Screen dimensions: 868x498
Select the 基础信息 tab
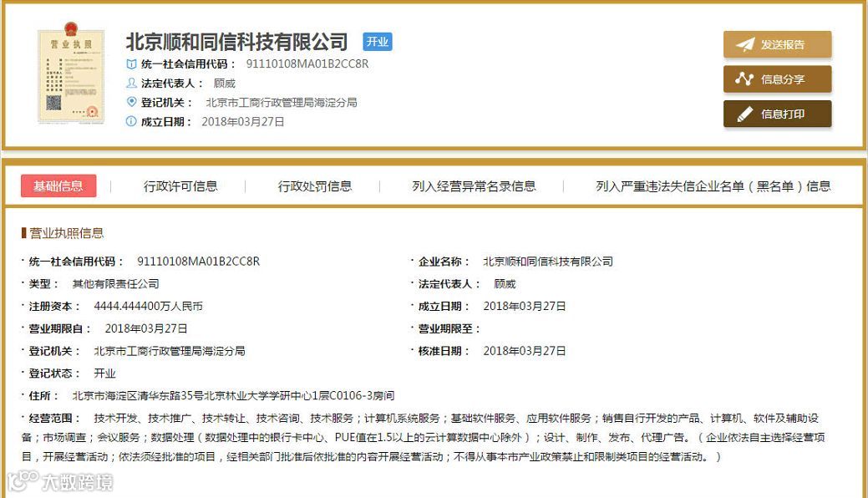[58, 186]
